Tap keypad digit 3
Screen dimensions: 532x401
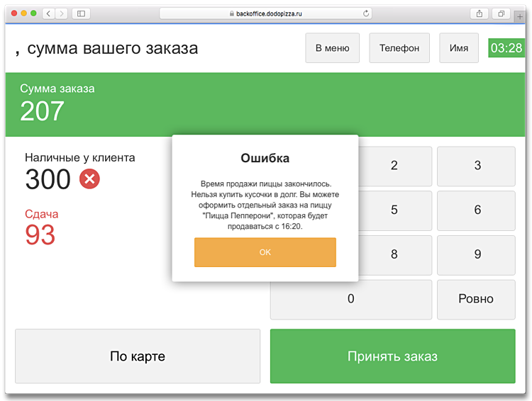tap(476, 166)
